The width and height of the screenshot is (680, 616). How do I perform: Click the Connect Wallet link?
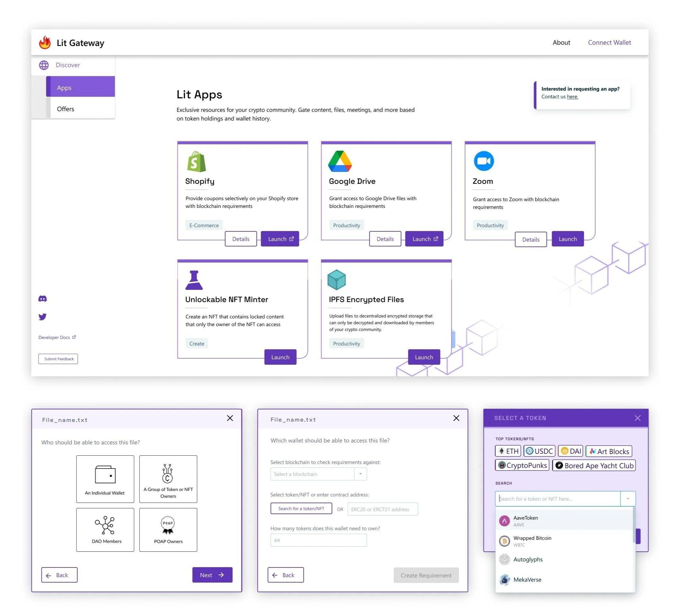[609, 42]
